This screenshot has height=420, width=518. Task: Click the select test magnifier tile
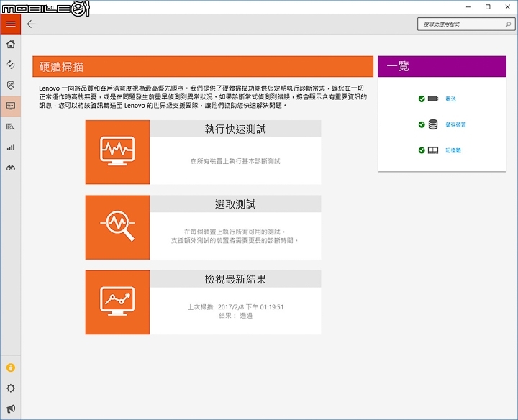tap(117, 227)
